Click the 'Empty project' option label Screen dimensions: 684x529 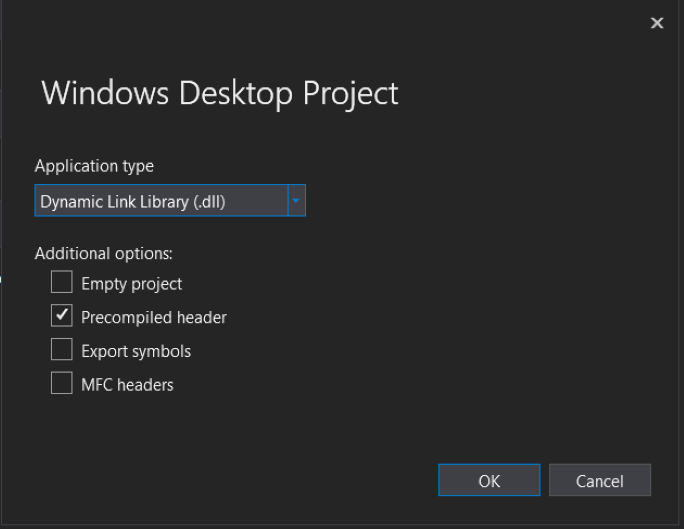click(x=131, y=284)
